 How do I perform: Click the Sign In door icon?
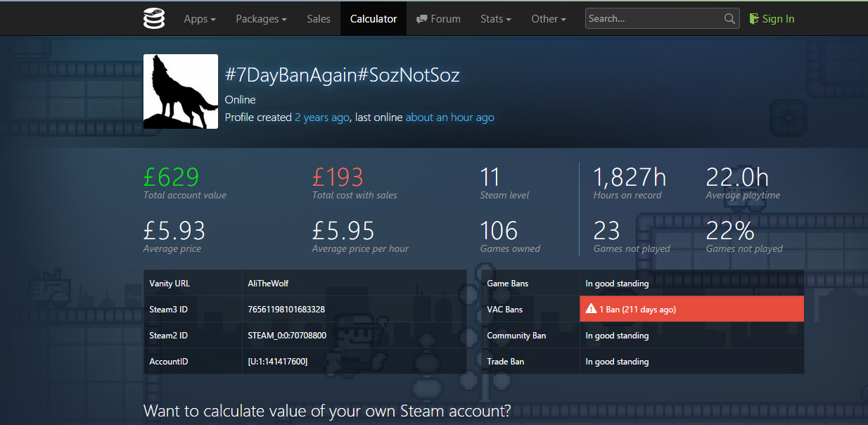point(754,18)
